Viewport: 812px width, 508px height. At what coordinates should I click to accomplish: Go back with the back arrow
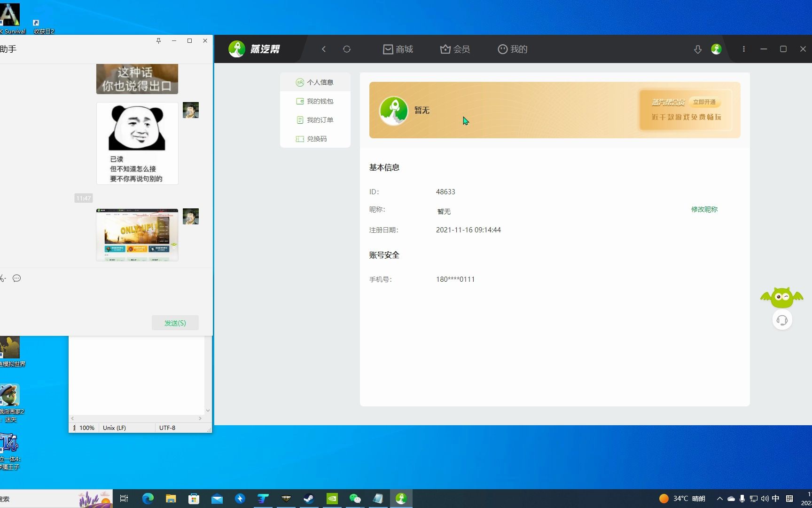tap(324, 49)
